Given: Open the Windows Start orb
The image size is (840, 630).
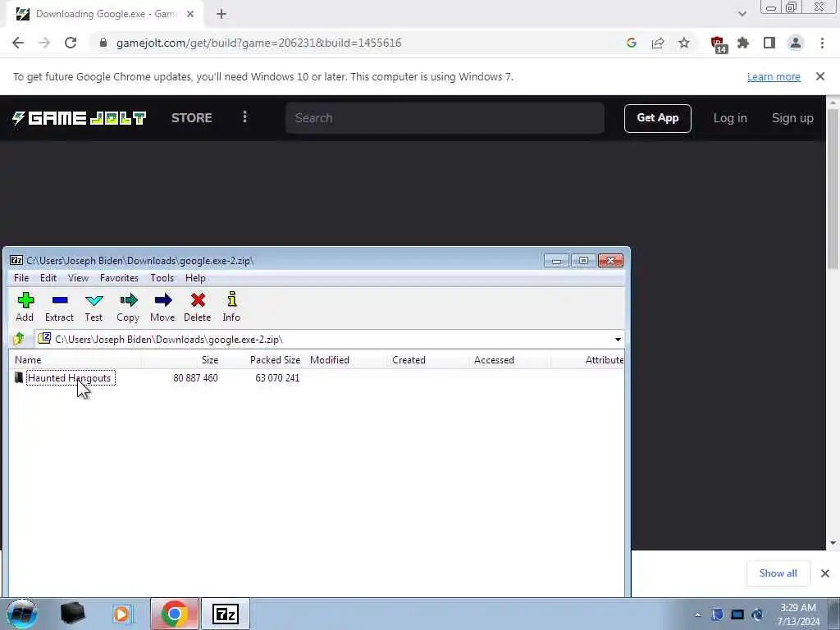Looking at the screenshot, I should pyautogui.click(x=22, y=614).
